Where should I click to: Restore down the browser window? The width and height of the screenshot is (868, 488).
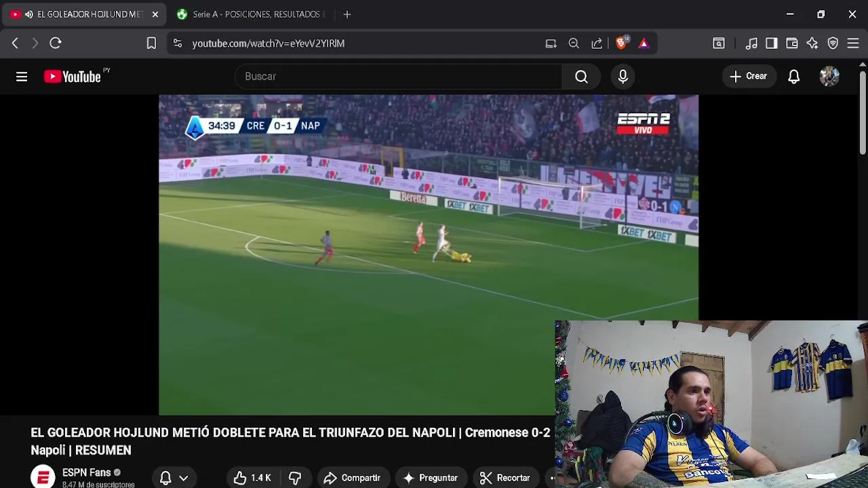click(821, 14)
